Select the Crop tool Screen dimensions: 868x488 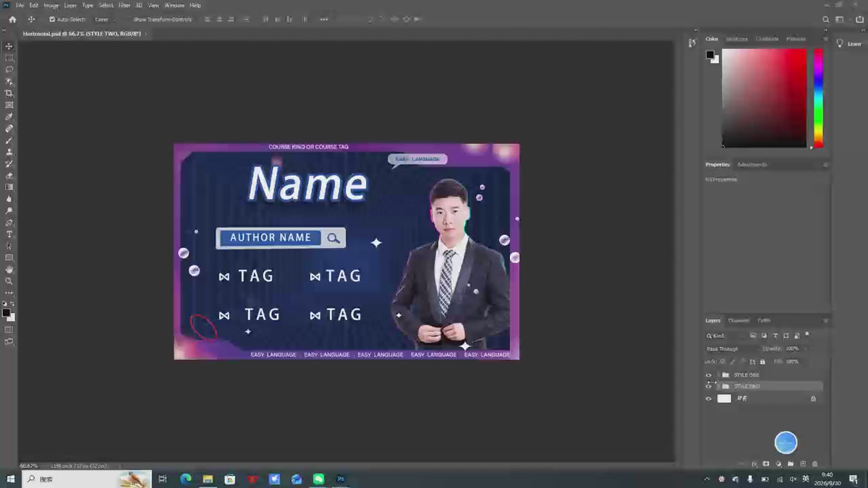tap(9, 93)
